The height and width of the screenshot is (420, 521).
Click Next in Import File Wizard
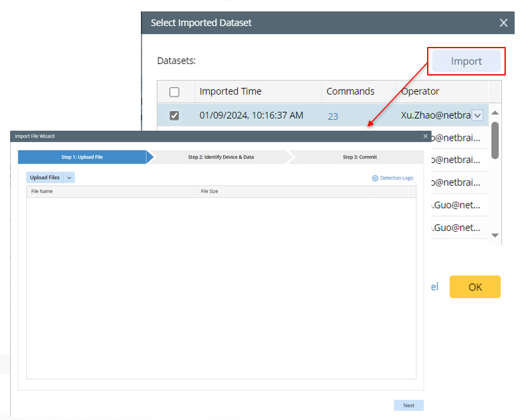pos(409,405)
